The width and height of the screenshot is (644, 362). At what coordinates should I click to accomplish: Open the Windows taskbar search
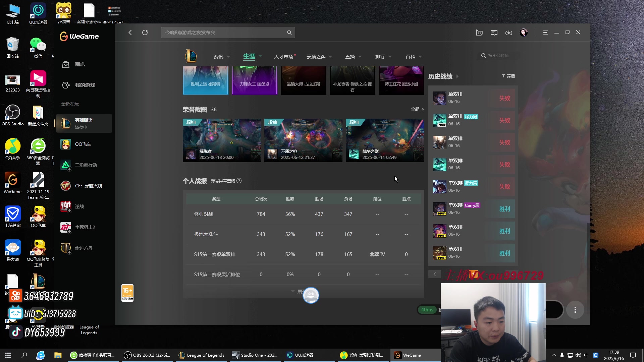tap(24, 355)
